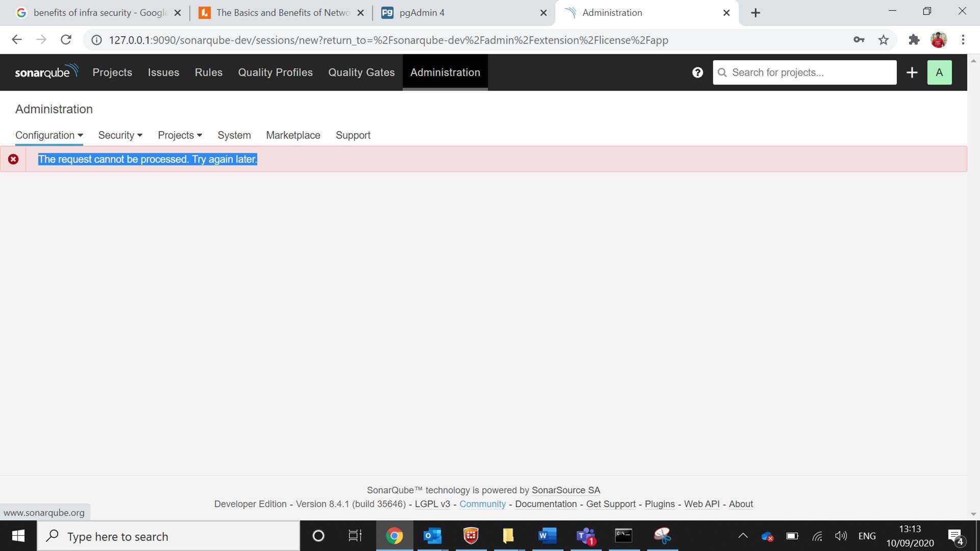
Task: Open the Snipping tool taskbar icon
Action: coord(662,536)
